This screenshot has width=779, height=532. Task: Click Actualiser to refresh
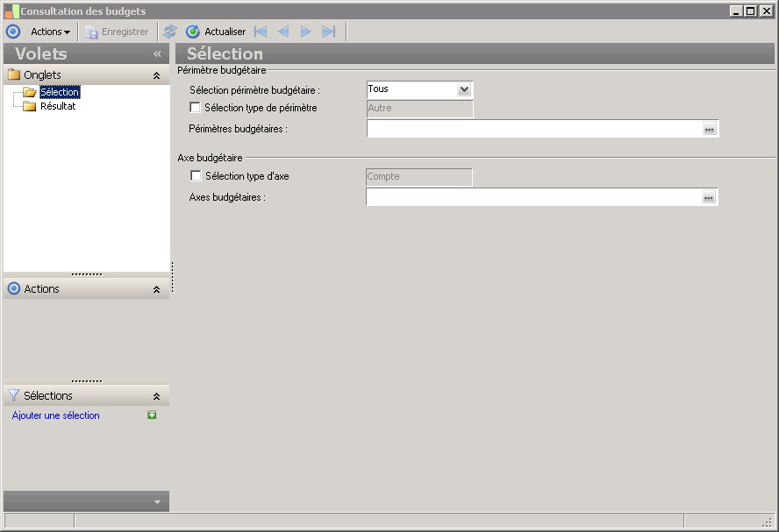216,32
